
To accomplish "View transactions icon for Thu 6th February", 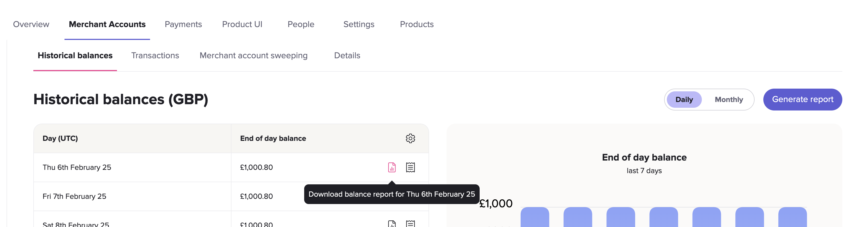I will 410,167.
